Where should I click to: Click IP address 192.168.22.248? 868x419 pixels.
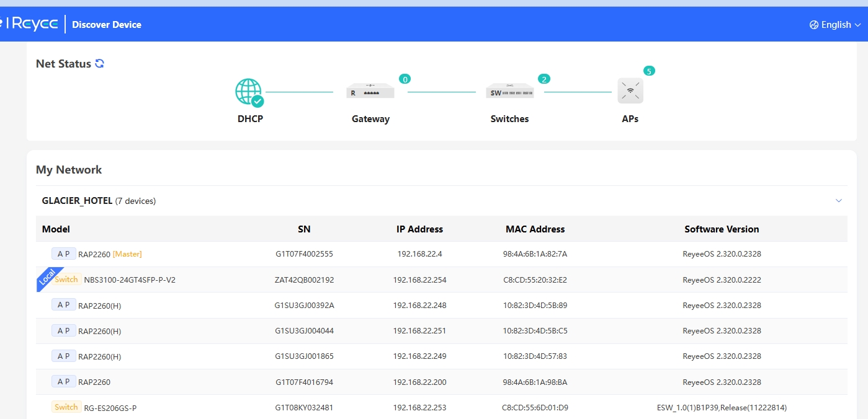419,305
